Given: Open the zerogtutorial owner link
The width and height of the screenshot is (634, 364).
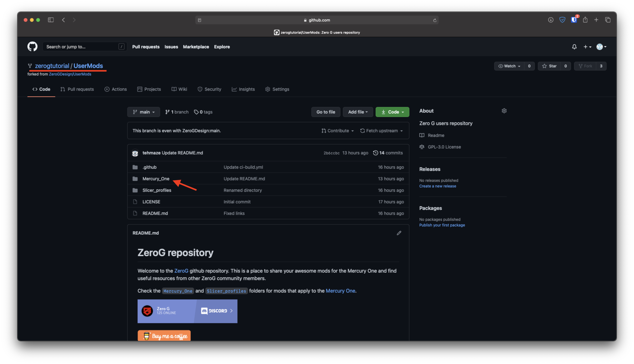Looking at the screenshot, I should [52, 66].
